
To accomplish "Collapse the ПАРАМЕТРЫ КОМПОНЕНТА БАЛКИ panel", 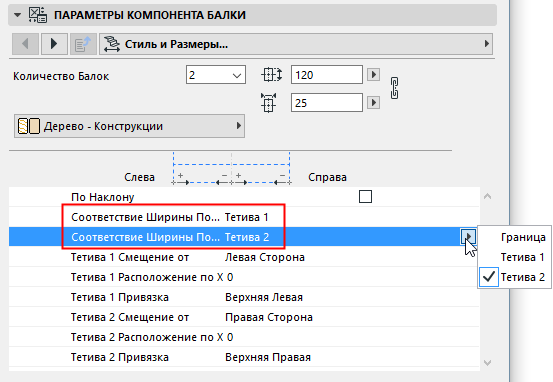I will 17,15.
